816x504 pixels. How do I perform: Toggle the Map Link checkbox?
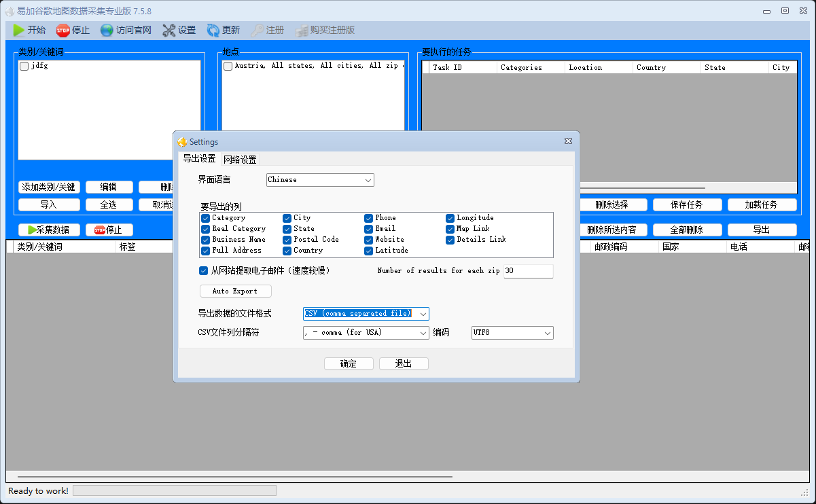(450, 229)
